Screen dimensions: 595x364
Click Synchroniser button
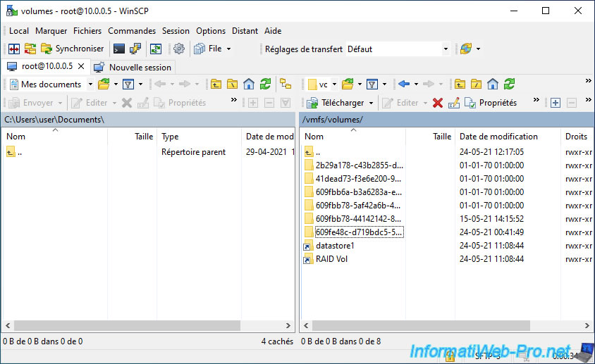click(x=73, y=49)
